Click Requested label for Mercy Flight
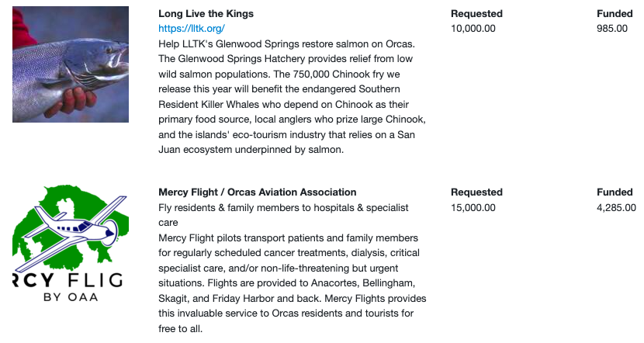The height and width of the screenshot is (343, 644). (x=476, y=192)
